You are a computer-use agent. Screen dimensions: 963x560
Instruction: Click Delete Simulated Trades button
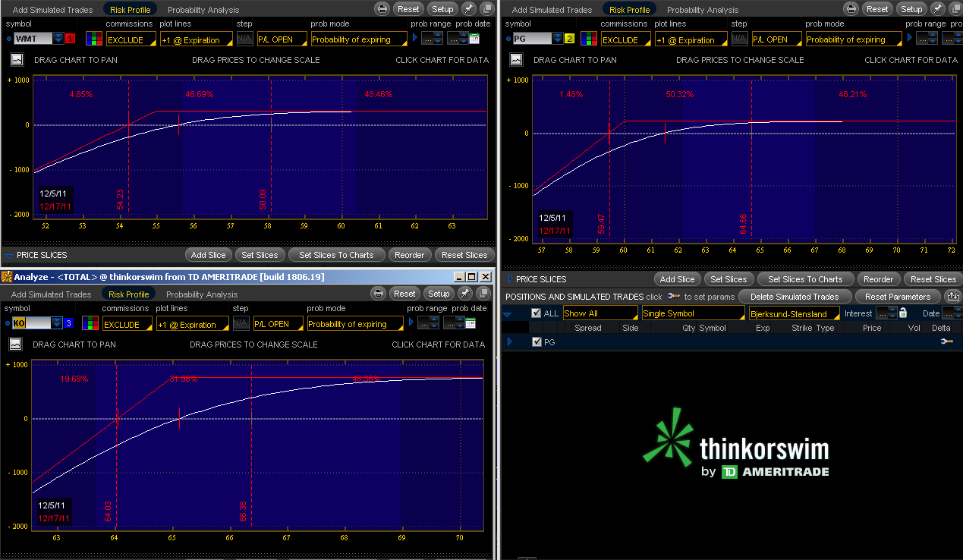(x=795, y=297)
